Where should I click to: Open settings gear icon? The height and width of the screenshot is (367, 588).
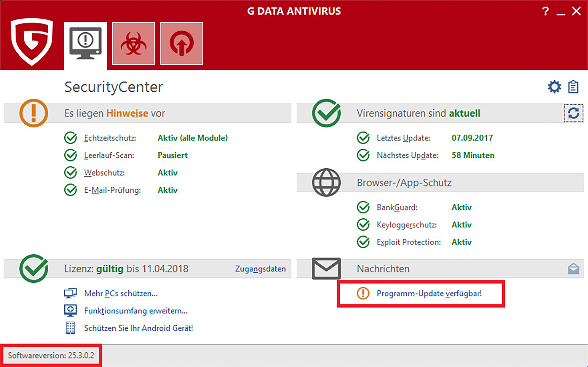(554, 87)
